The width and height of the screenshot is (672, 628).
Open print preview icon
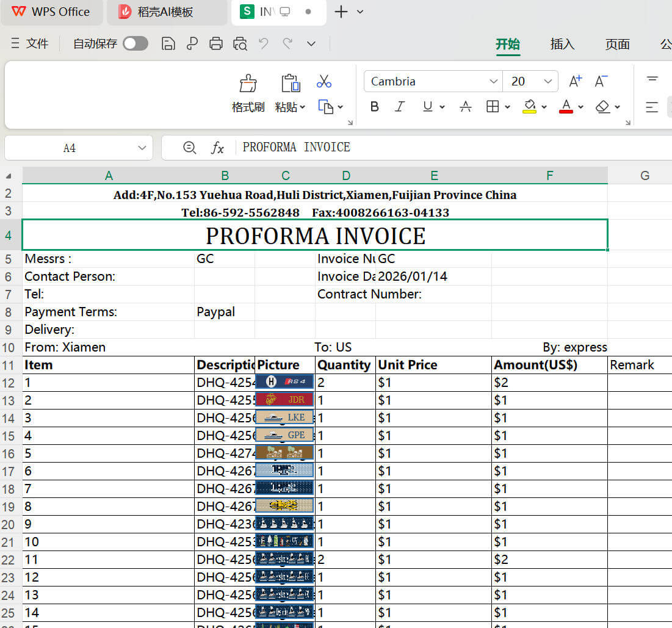(x=240, y=44)
